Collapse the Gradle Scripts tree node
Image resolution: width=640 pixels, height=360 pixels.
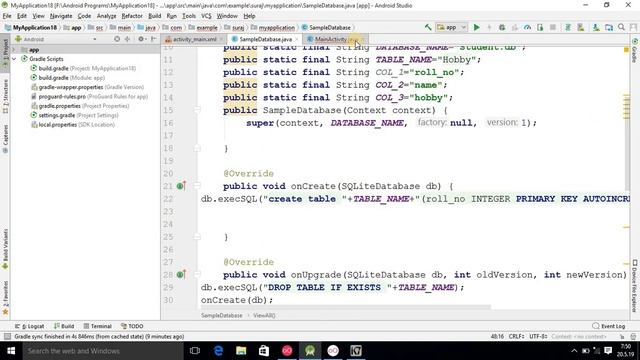(14, 59)
